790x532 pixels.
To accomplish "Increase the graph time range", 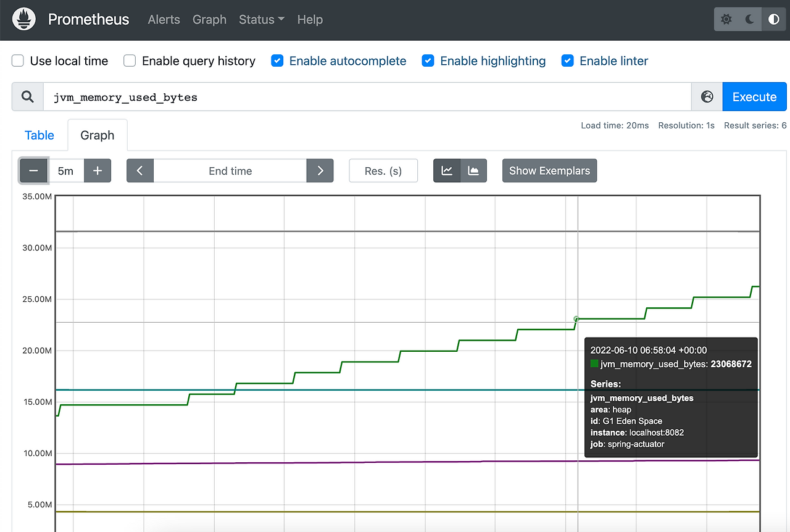I will (x=98, y=171).
